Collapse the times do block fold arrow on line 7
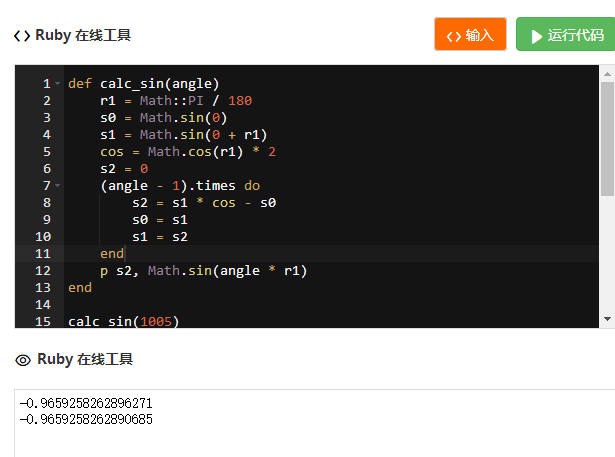The width and height of the screenshot is (615, 457). [x=58, y=186]
